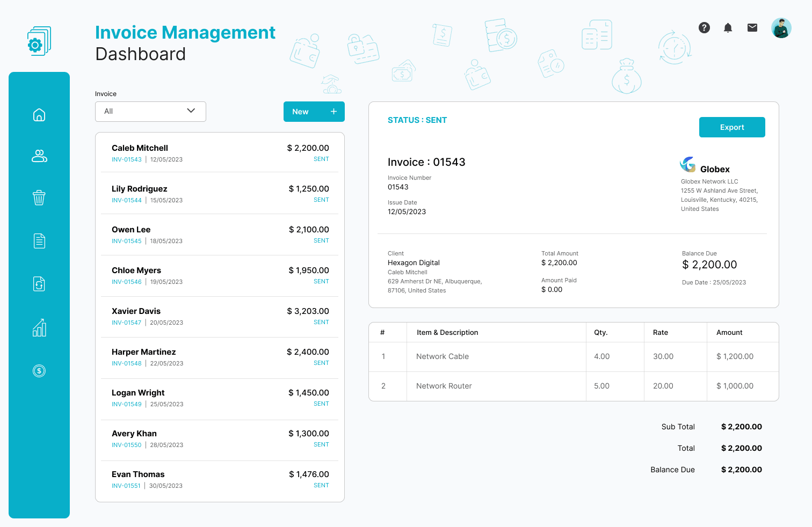Check notifications via the bell icon
Viewport: 812px width, 527px height.
point(728,27)
